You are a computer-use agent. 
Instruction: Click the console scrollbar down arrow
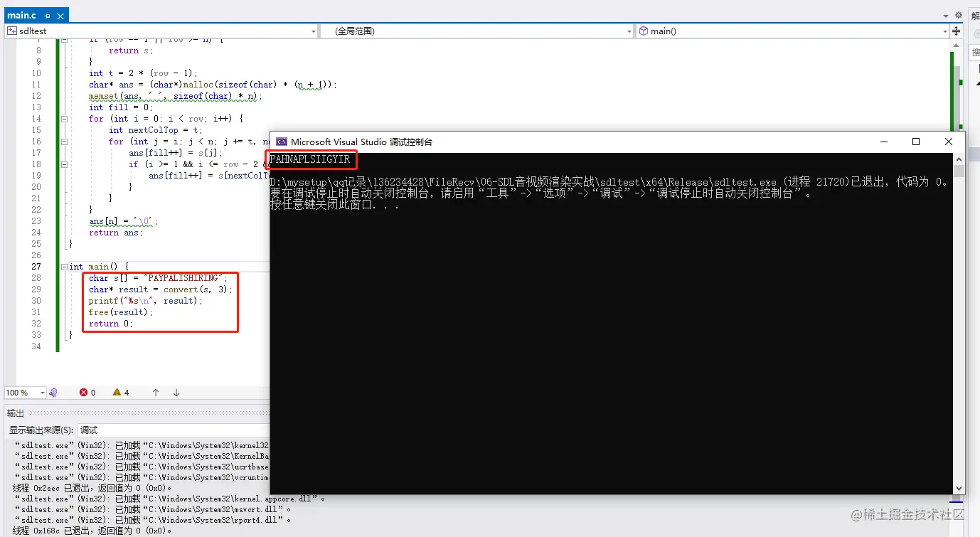click(959, 488)
